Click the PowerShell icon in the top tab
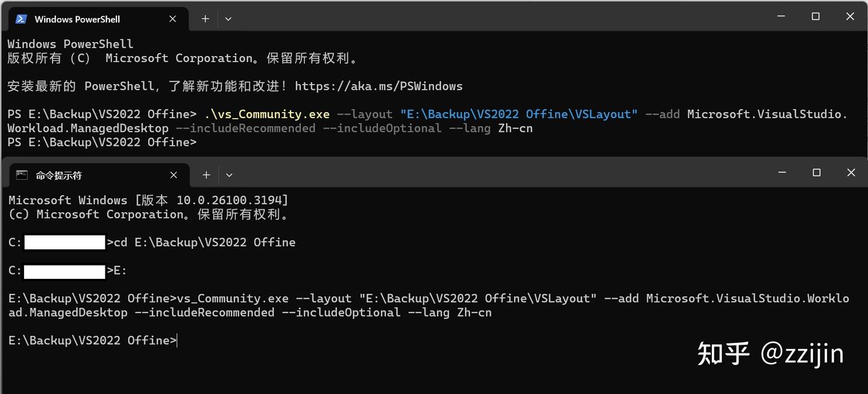This screenshot has height=394, width=868. click(21, 19)
